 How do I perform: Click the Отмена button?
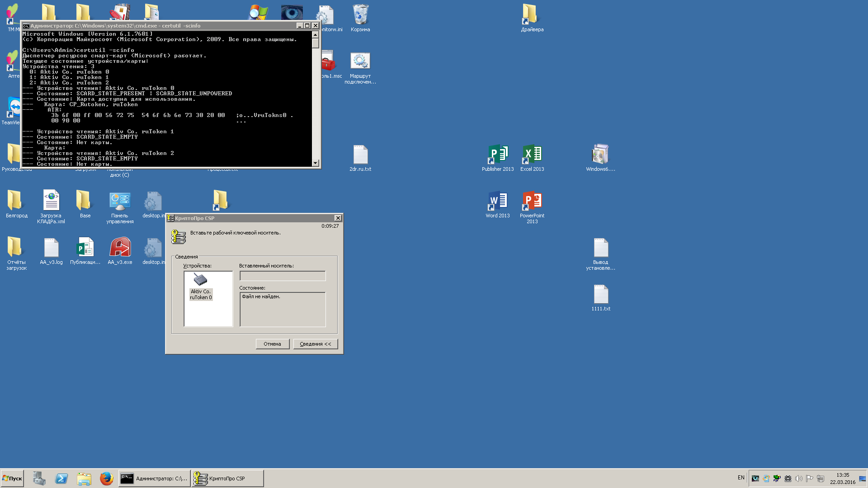272,344
